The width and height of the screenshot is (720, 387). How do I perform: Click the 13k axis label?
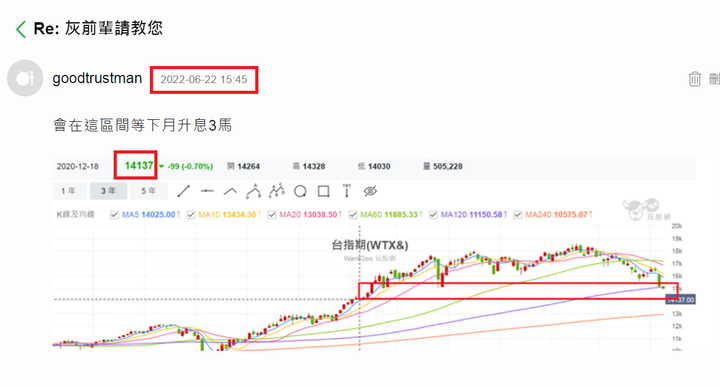677,314
